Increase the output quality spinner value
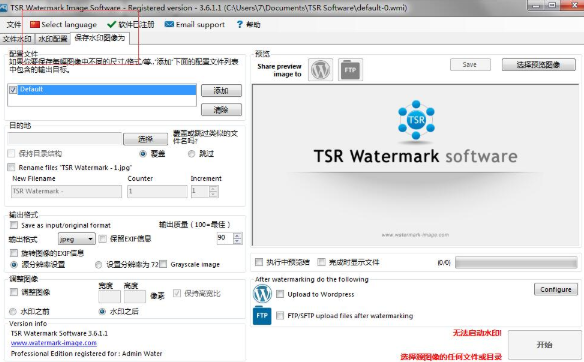Screen dimensions: 584x362 [238, 236]
